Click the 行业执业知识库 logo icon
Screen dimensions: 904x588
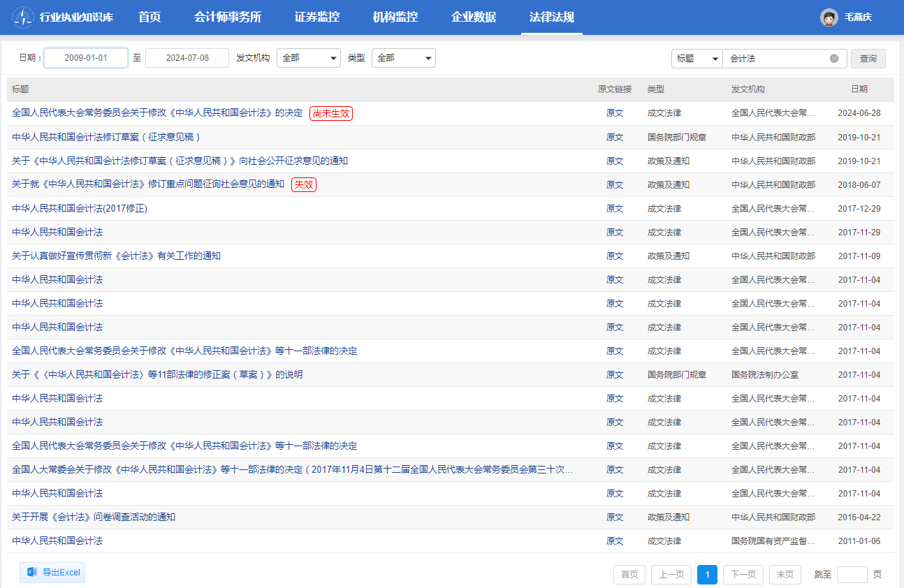[x=23, y=17]
